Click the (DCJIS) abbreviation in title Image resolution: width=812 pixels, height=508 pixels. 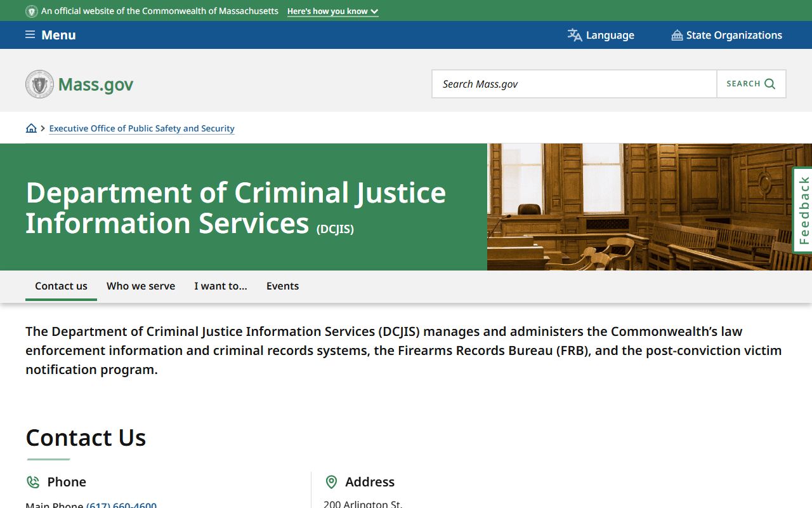[335, 229]
